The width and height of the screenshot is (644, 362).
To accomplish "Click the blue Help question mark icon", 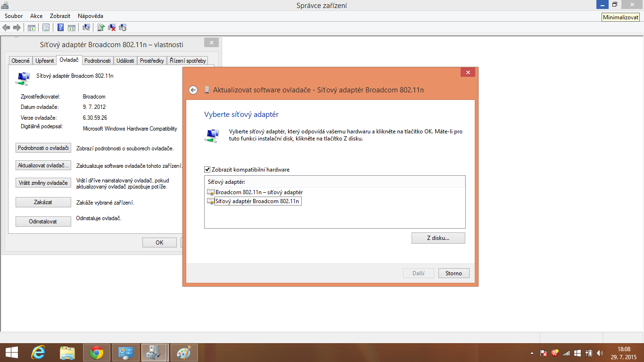I will (x=61, y=27).
